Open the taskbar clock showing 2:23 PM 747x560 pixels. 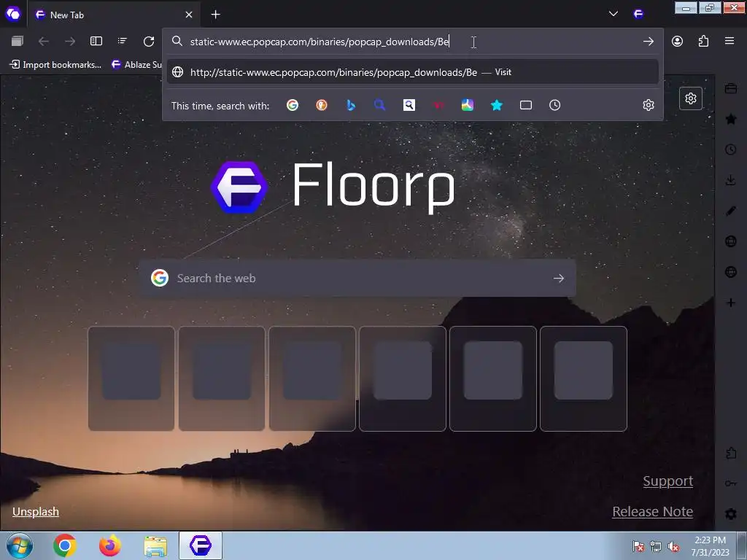[x=710, y=545]
